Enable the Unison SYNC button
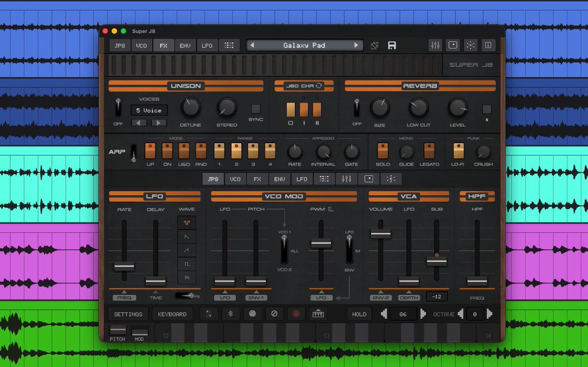The width and height of the screenshot is (588, 367). click(256, 109)
